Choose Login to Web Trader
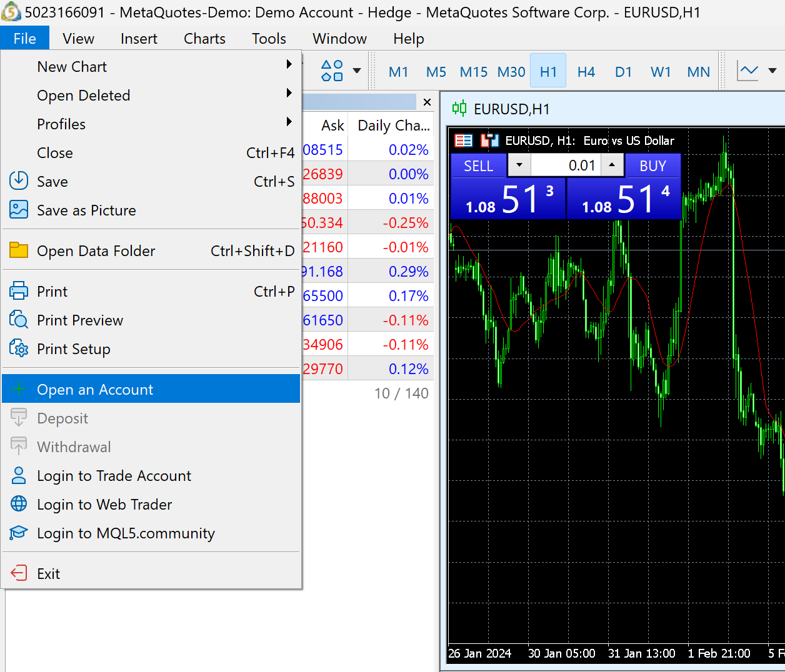Image resolution: width=785 pixels, height=672 pixels. pyautogui.click(x=151, y=504)
